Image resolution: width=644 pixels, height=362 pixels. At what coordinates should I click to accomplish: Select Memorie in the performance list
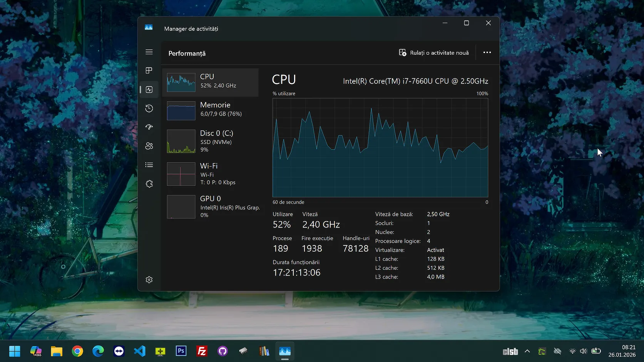[x=210, y=110]
